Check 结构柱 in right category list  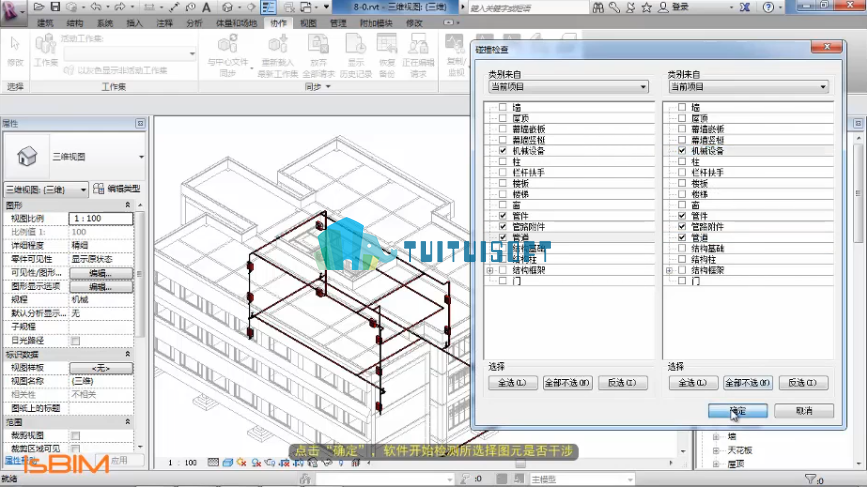[682, 259]
